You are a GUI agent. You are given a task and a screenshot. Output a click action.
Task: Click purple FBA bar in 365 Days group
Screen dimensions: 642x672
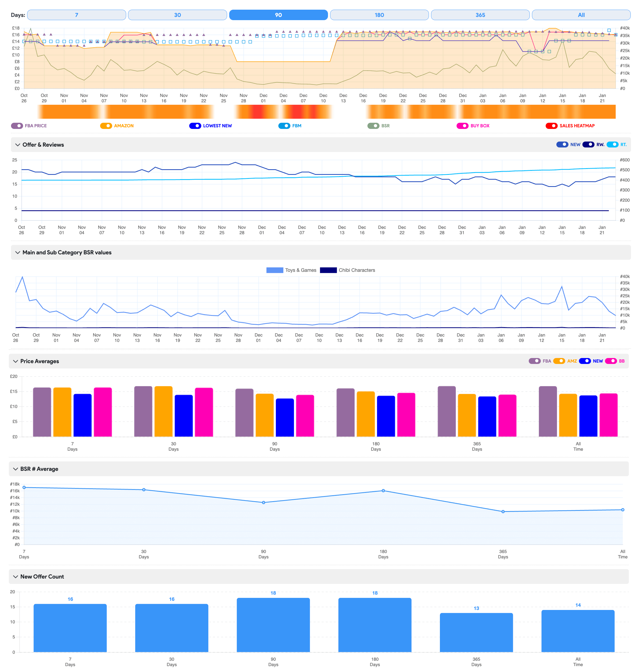(447, 411)
